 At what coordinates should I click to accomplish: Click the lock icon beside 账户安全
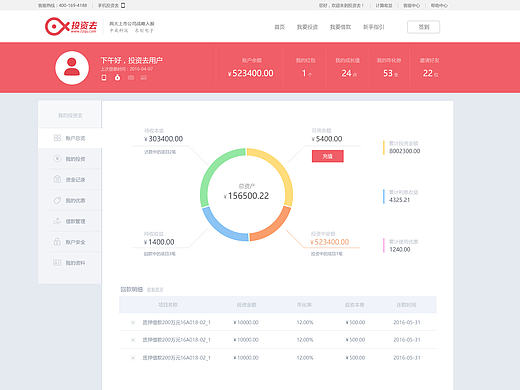pos(57,242)
